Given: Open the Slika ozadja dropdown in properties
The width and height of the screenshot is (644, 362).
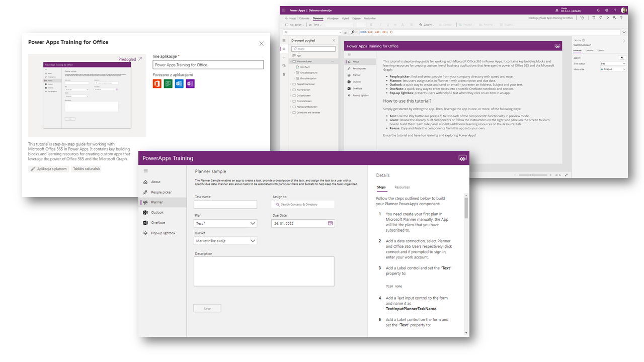Looking at the screenshot, I should [x=613, y=64].
